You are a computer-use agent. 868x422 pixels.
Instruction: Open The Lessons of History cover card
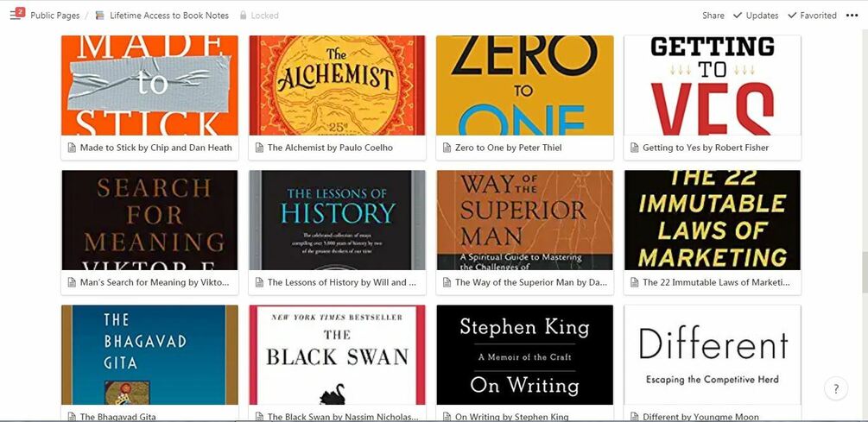point(337,220)
